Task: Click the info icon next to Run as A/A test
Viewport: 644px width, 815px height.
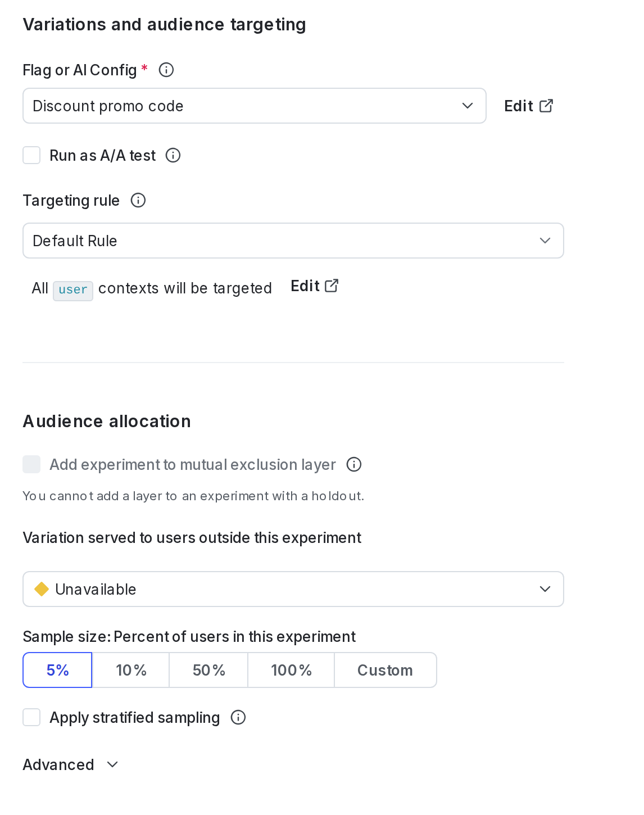Action: point(173,155)
